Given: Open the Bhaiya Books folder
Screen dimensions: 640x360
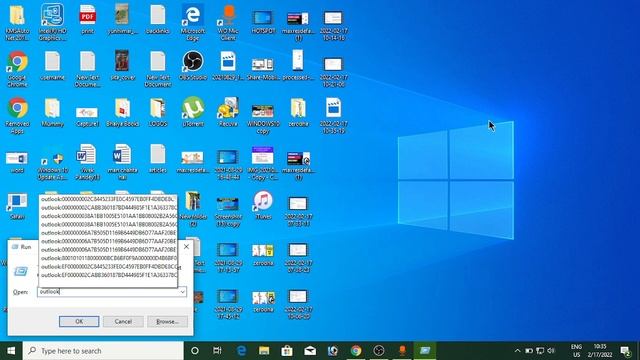Looking at the screenshot, I should coord(122,112).
